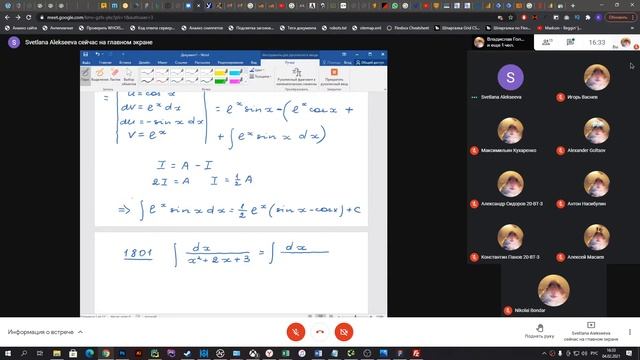The width and height of the screenshot is (640, 360).
Task: Bookmark this page with star icon
Action: [511, 18]
